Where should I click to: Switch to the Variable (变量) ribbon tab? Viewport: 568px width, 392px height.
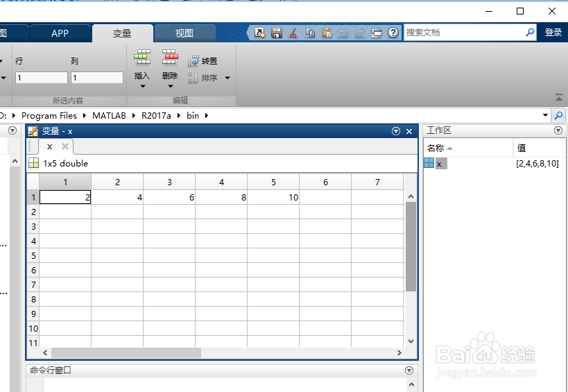click(x=123, y=33)
